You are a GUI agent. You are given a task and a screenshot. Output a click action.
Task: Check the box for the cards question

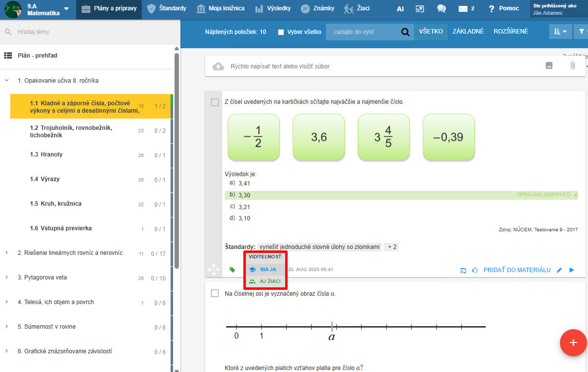pos(215,102)
